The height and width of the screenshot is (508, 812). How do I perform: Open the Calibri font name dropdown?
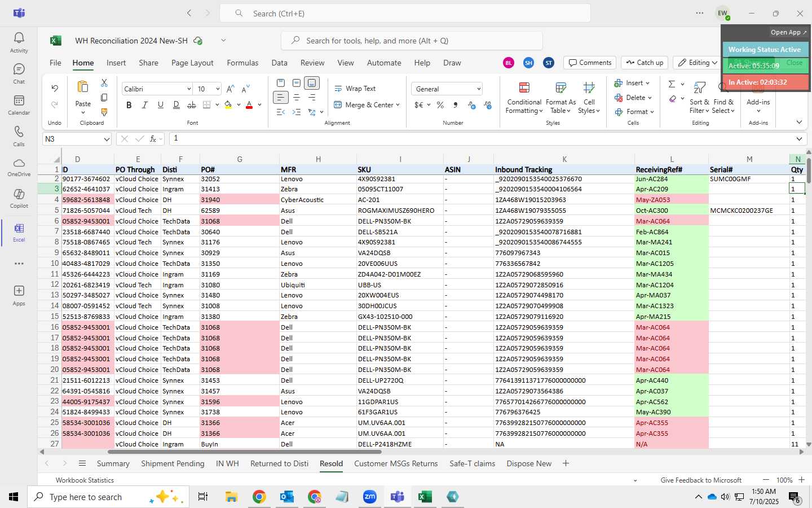(x=189, y=89)
